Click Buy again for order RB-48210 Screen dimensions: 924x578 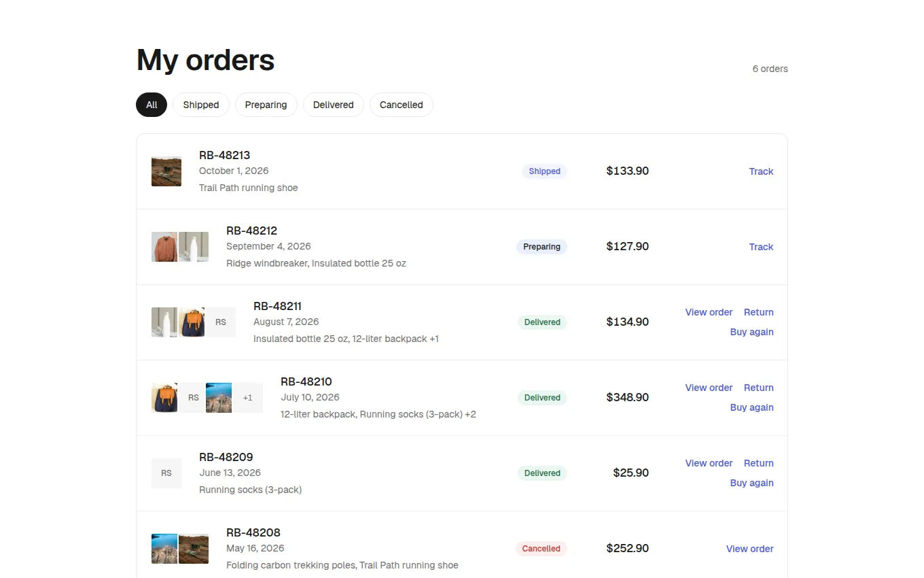751,407
